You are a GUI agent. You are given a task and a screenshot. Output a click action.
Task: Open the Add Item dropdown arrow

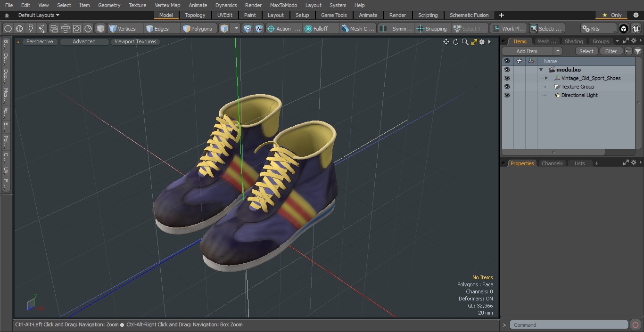click(558, 51)
